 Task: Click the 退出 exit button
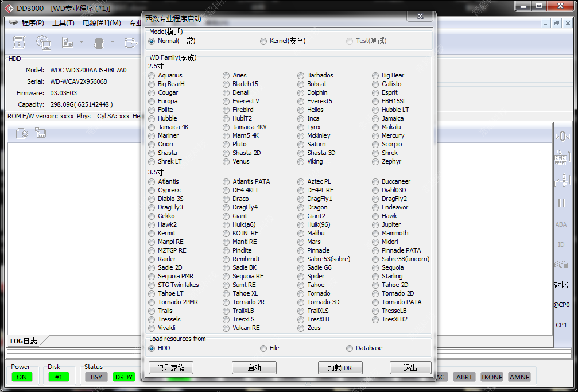410,368
